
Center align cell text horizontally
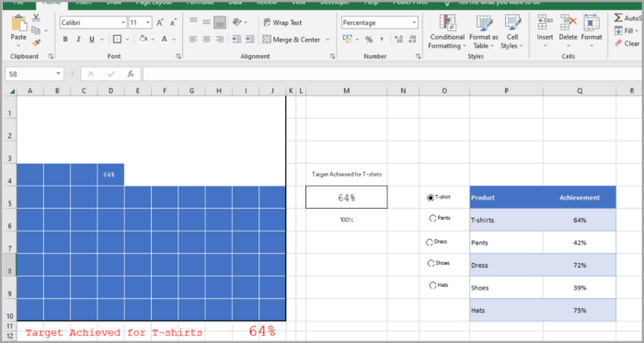pyautogui.click(x=207, y=40)
